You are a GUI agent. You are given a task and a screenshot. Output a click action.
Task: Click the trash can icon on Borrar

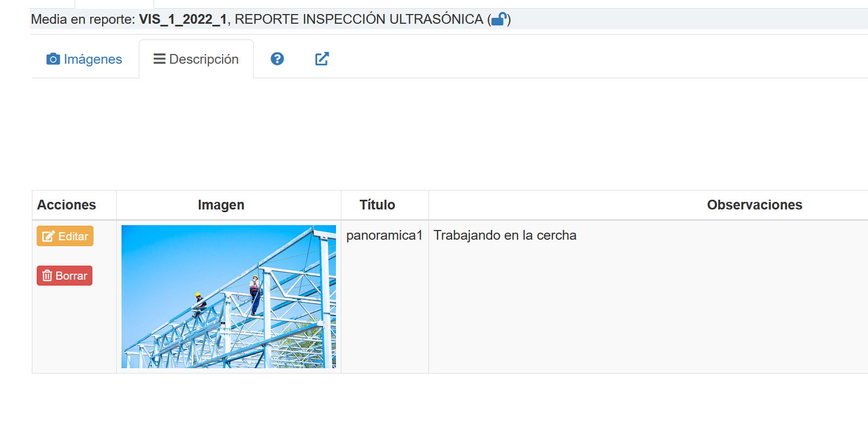48,276
